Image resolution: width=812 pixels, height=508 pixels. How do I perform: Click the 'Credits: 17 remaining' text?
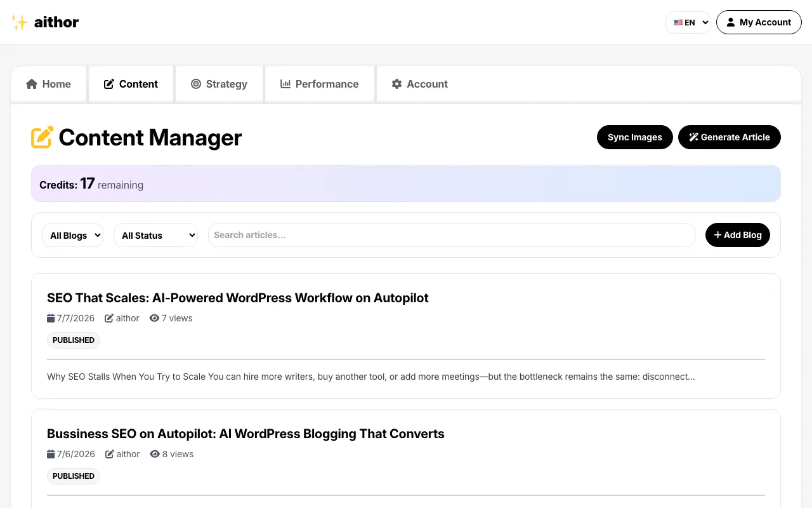pos(91,184)
